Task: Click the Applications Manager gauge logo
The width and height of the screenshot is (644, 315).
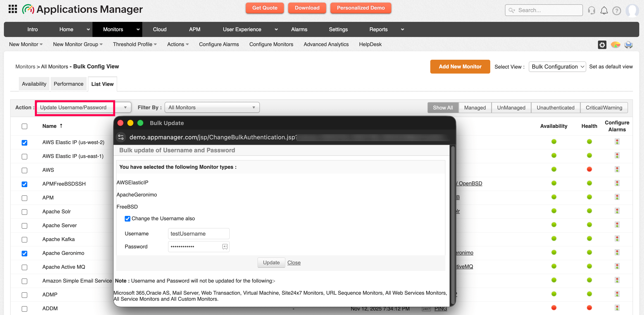Action: click(x=28, y=9)
